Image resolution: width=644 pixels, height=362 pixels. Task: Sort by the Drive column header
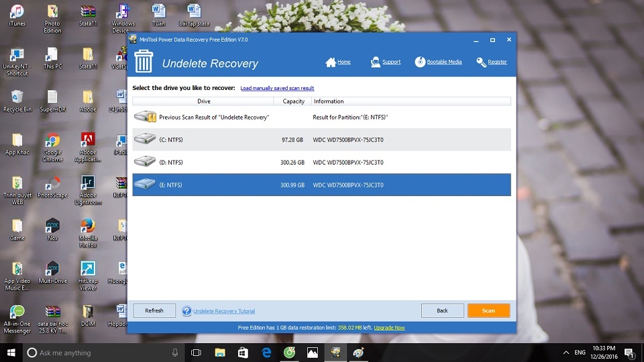point(203,101)
